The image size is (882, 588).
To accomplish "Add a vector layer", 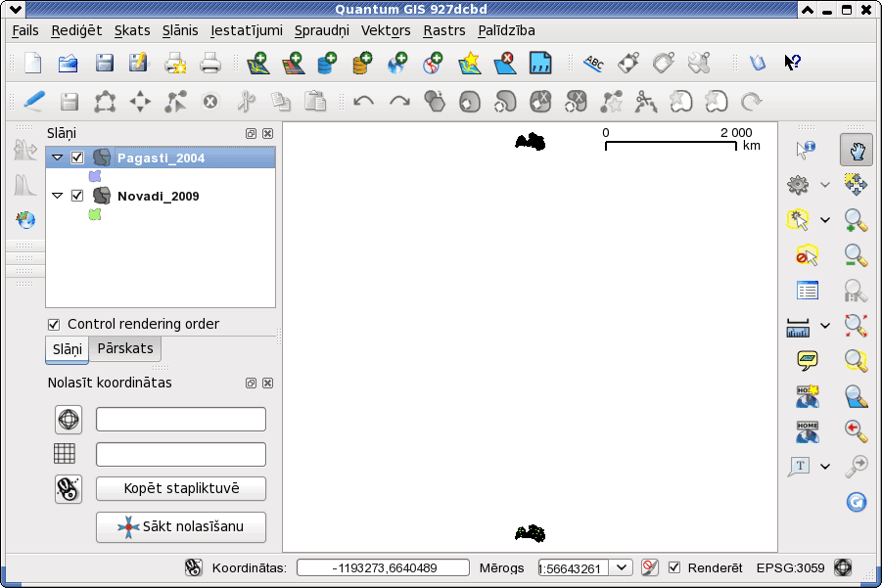I will 258,63.
